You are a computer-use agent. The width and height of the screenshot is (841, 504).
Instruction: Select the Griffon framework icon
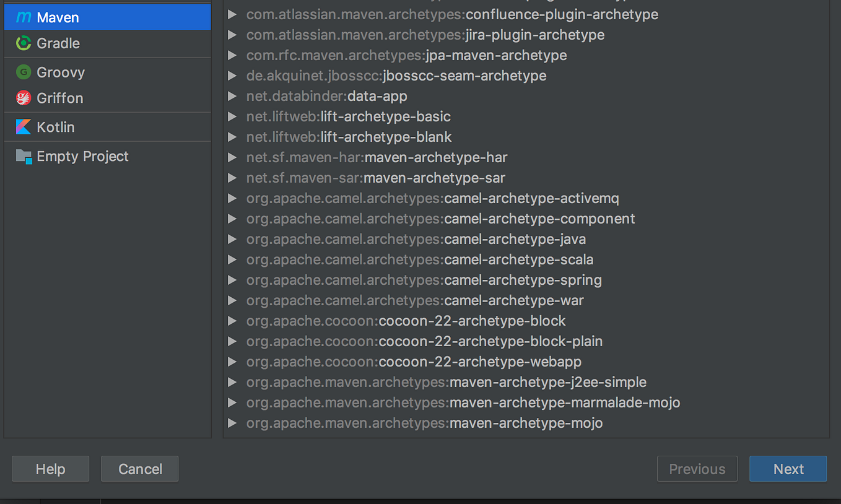tap(24, 98)
